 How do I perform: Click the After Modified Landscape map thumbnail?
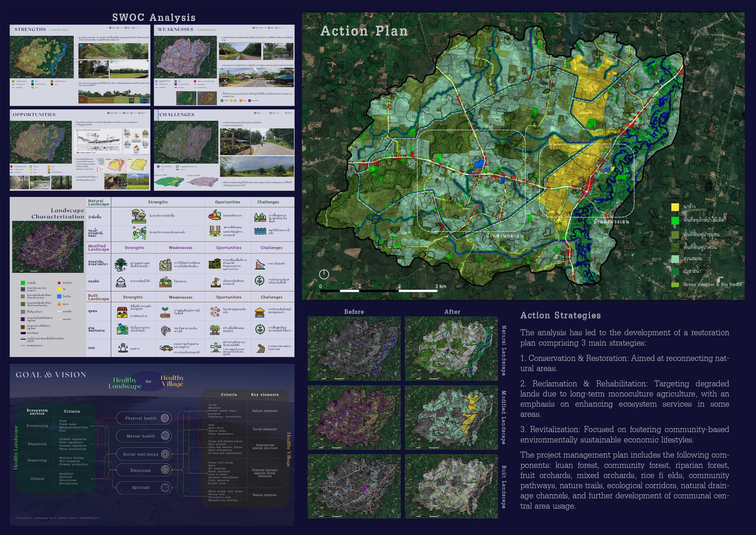451,417
